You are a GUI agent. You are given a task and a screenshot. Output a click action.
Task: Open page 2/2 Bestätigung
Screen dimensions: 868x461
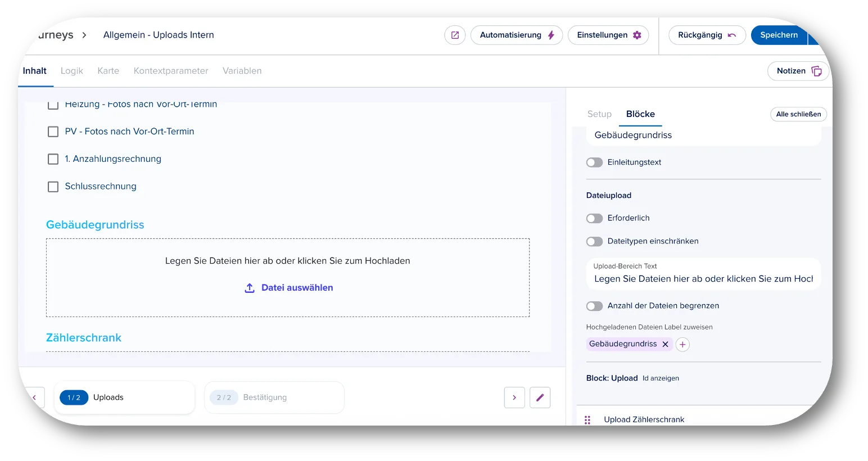[274, 397]
